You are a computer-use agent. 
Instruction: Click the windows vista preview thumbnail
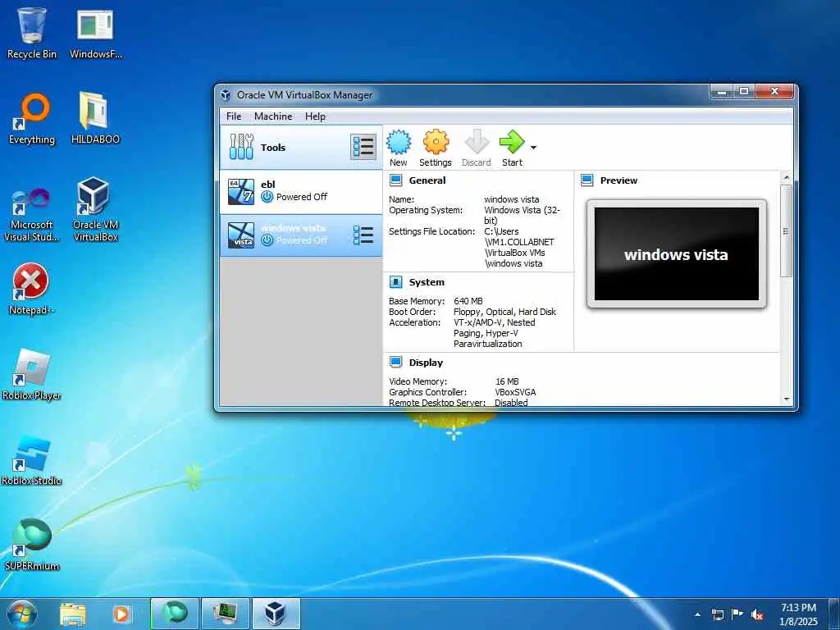pos(677,254)
